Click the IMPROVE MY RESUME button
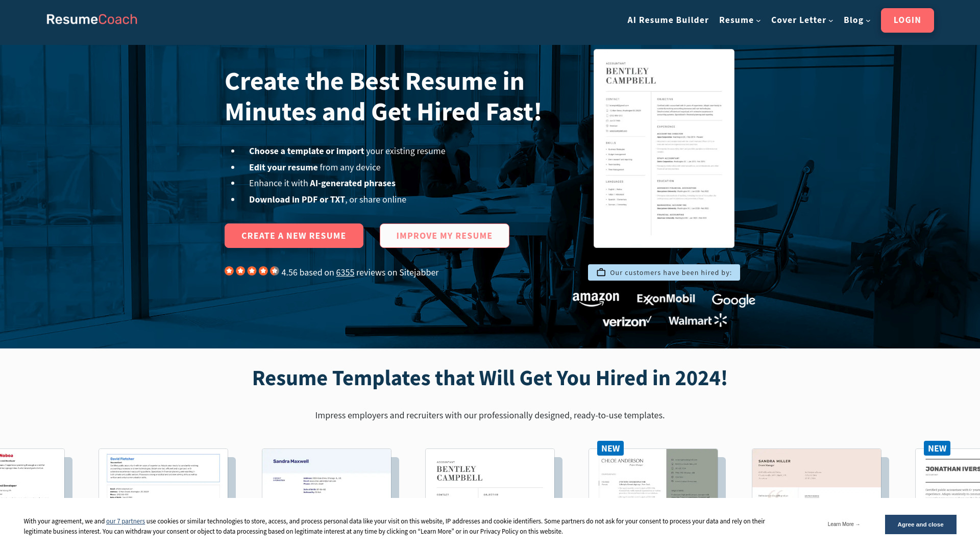The height and width of the screenshot is (551, 980). (x=444, y=236)
